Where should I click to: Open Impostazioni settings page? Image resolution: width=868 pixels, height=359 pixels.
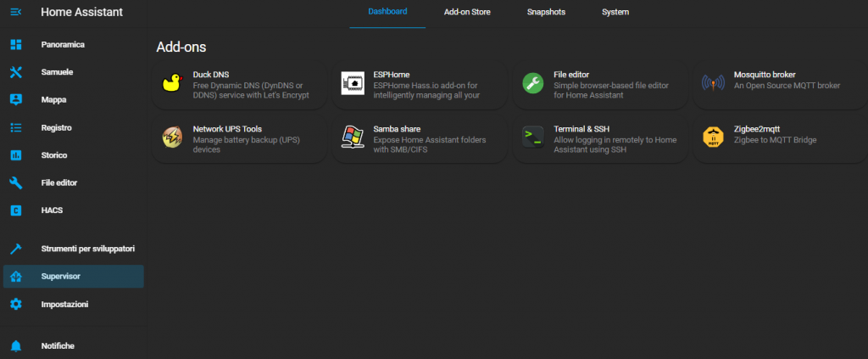[64, 304]
